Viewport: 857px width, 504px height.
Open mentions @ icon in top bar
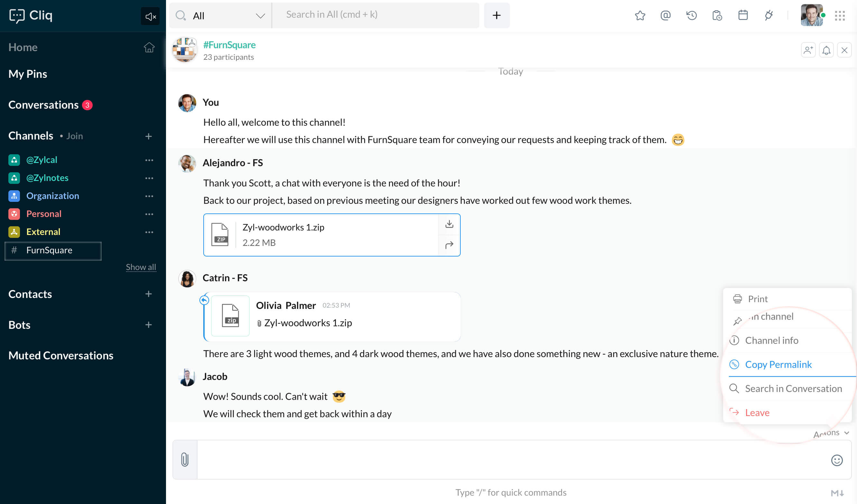(666, 15)
